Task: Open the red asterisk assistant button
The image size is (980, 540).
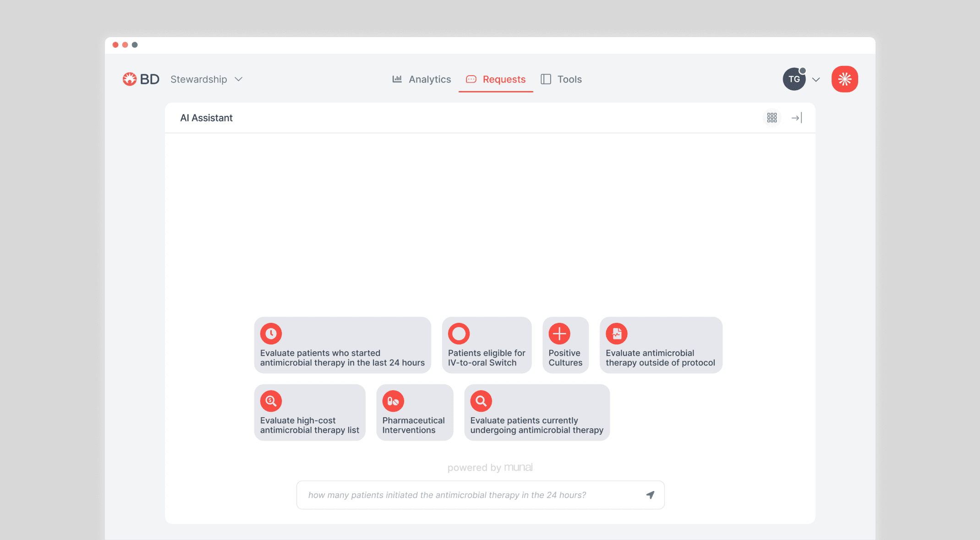Action: click(844, 79)
